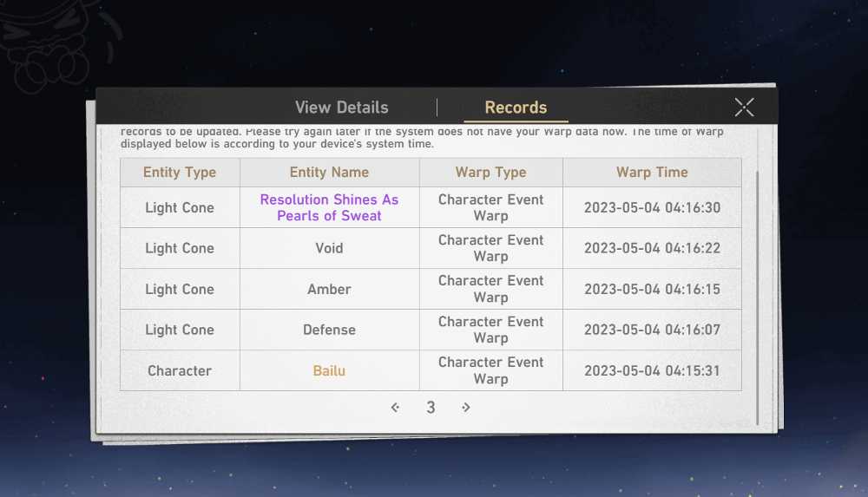
Task: Click Light Cone cell in Resolution Shines row
Action: point(180,207)
